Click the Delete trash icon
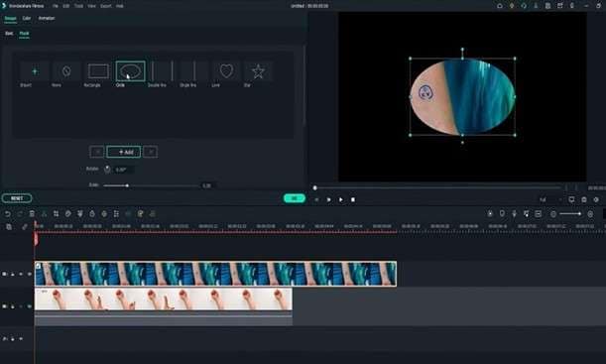The height and width of the screenshot is (364, 606). [x=32, y=213]
